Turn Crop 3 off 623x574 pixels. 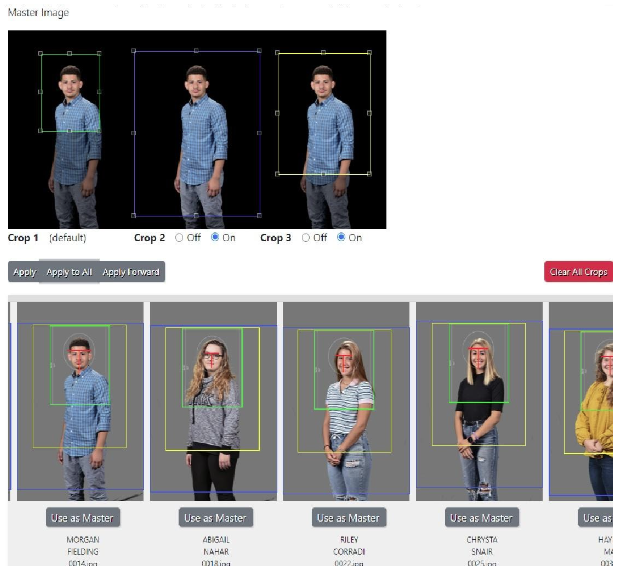[x=306, y=238]
